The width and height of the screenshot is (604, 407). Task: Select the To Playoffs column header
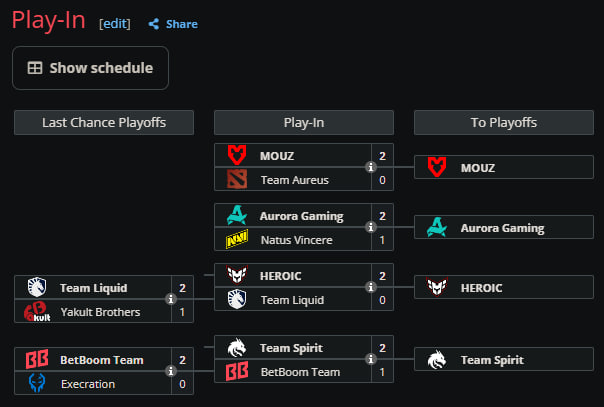(x=504, y=122)
